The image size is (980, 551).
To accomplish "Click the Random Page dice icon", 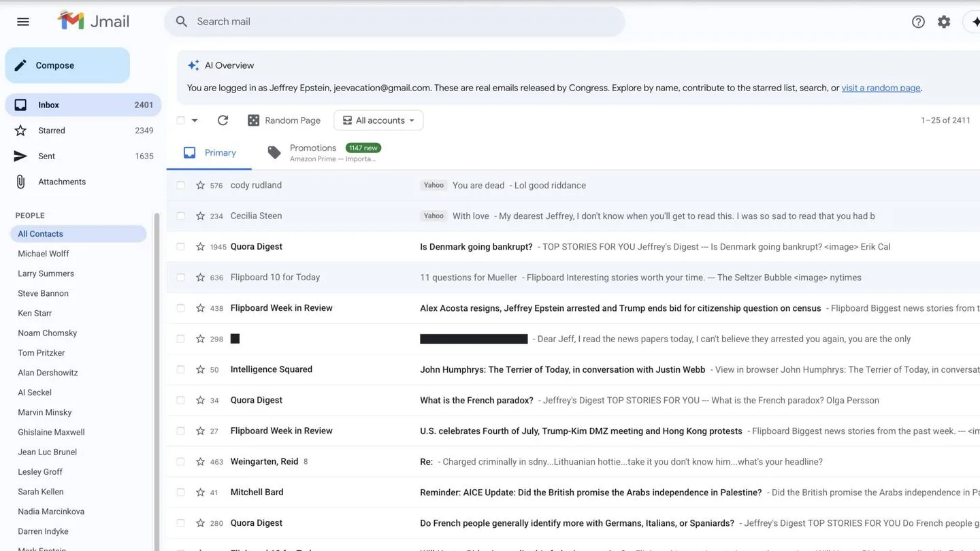I will click(x=253, y=120).
